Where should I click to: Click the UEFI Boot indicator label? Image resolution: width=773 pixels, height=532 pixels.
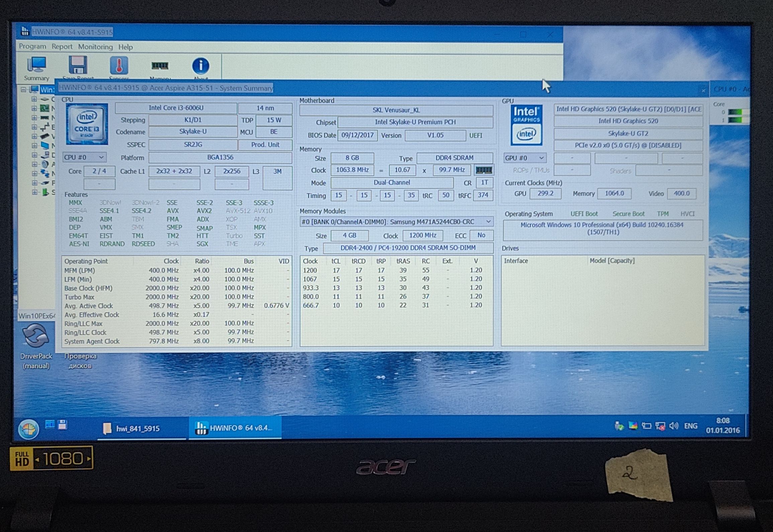584,214
